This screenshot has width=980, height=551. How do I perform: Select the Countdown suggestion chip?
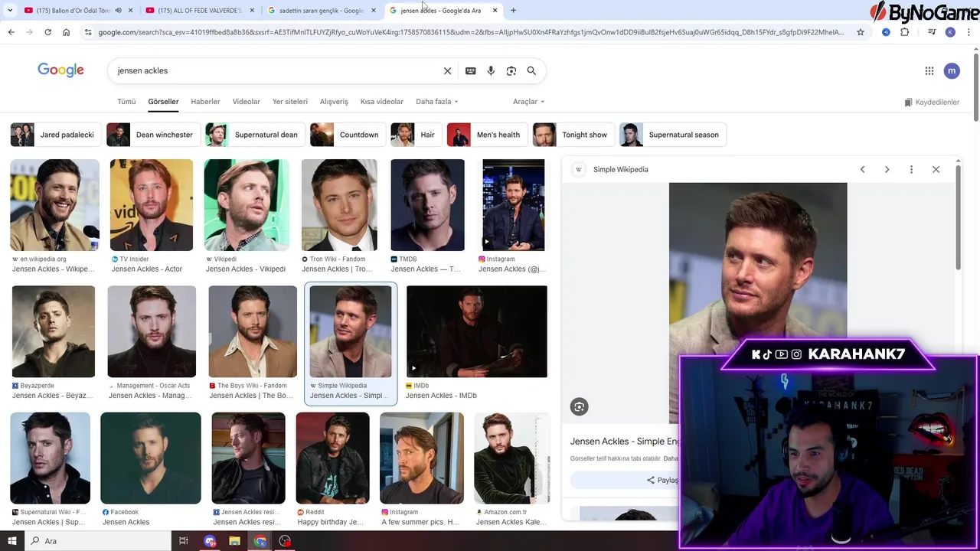click(348, 135)
